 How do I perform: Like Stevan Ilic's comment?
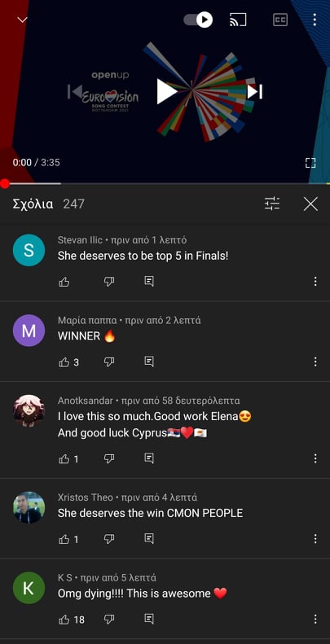pos(64,282)
